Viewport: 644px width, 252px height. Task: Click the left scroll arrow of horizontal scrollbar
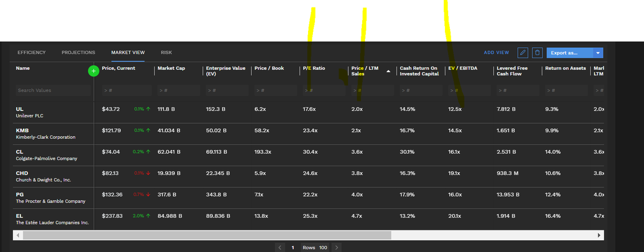(17, 235)
